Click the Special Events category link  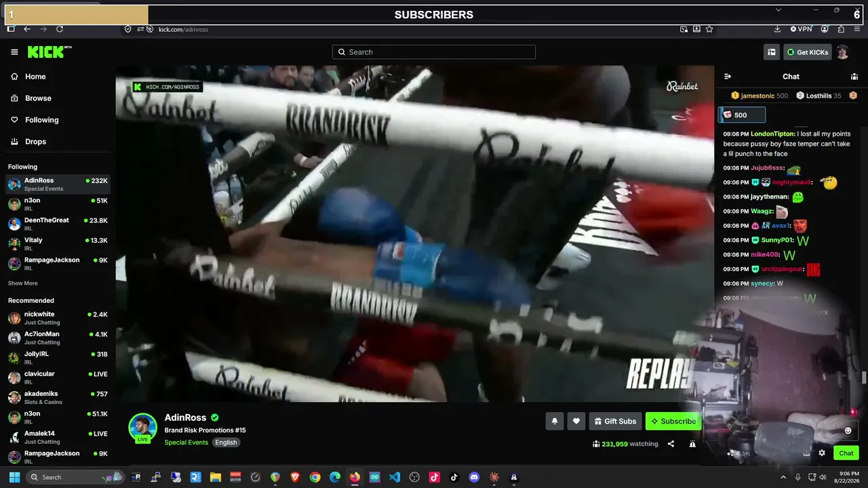[186, 443]
